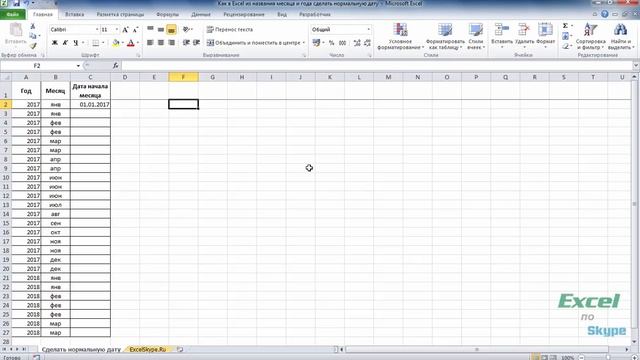Click the Decrease Indent icon
Image resolution: width=640 pixels, height=360 pixels.
click(x=186, y=43)
